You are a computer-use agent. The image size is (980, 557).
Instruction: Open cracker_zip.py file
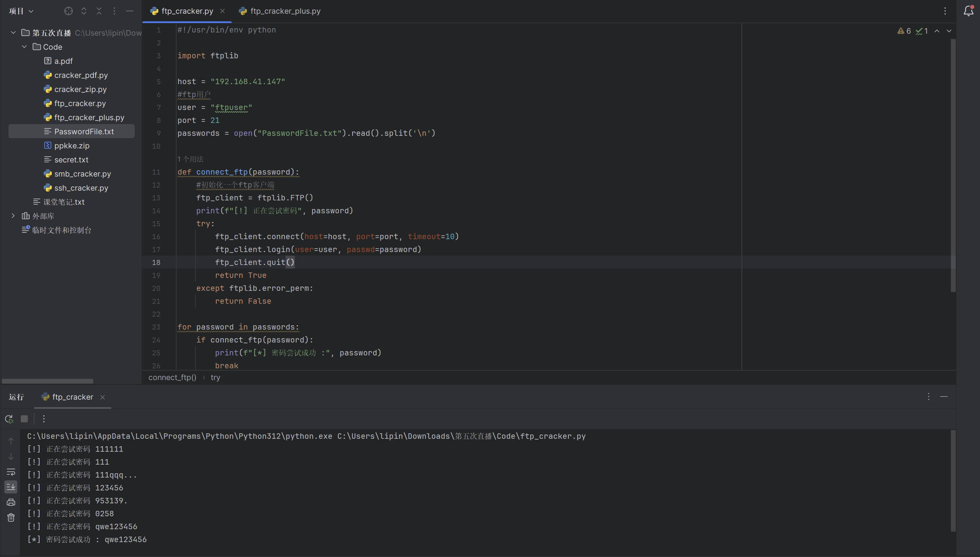point(80,89)
